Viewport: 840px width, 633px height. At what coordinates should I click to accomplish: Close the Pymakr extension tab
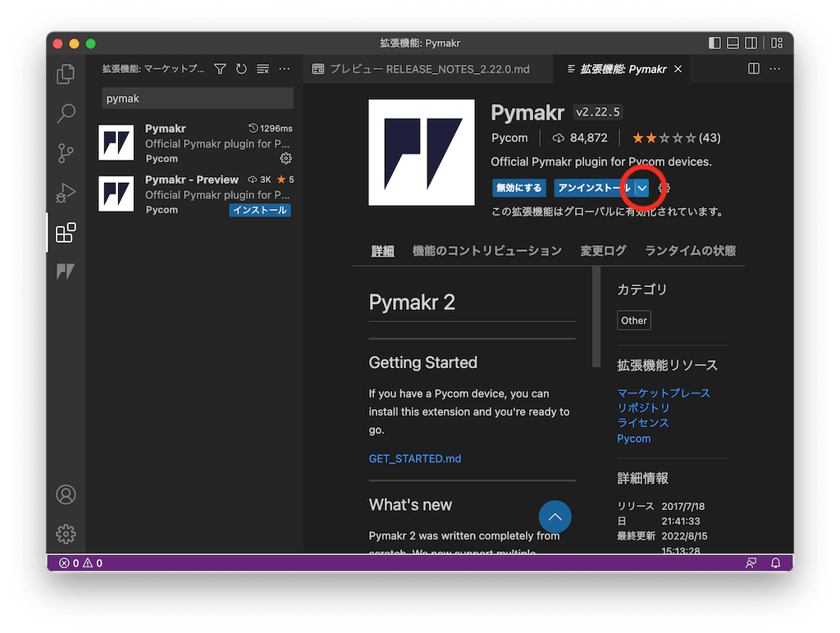point(678,69)
